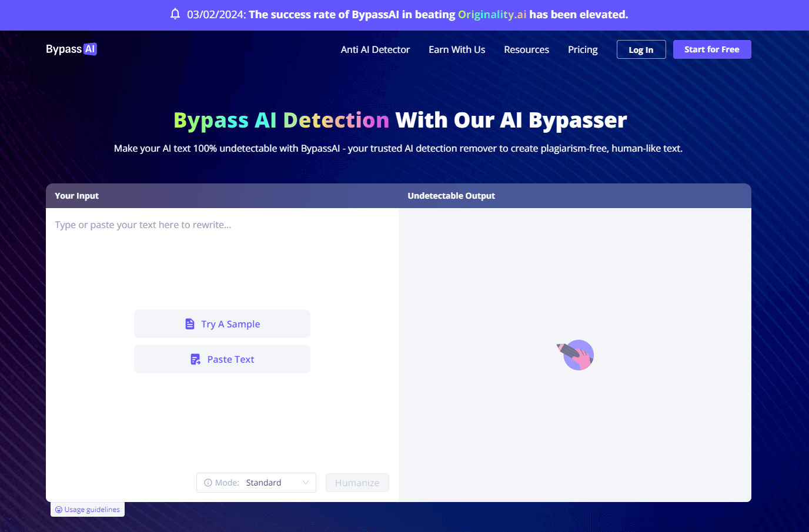Image resolution: width=809 pixels, height=532 pixels.
Task: Open Anti AI Detector menu item
Action: point(375,50)
